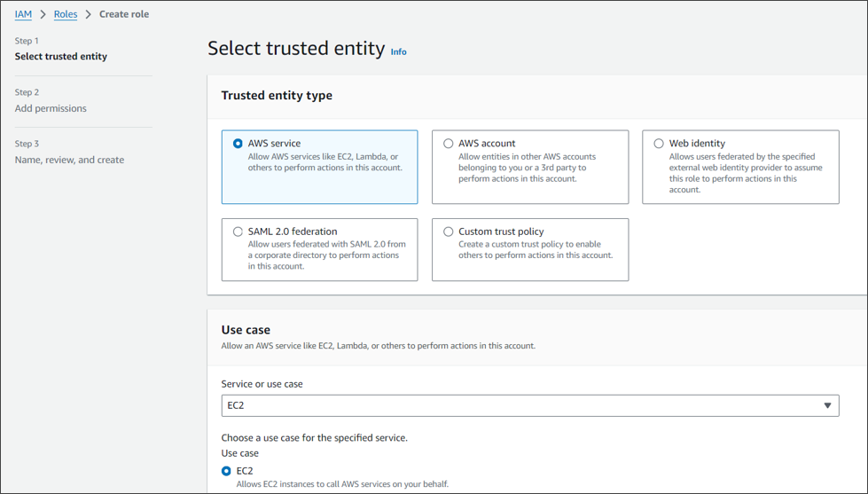The width and height of the screenshot is (868, 494).
Task: Click the Create role breadcrumb text
Action: tap(124, 14)
